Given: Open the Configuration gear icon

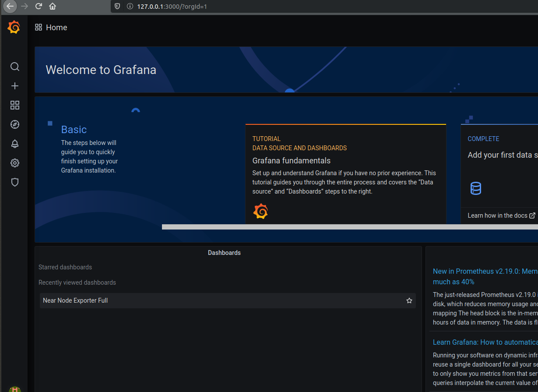Looking at the screenshot, I should pos(15,163).
